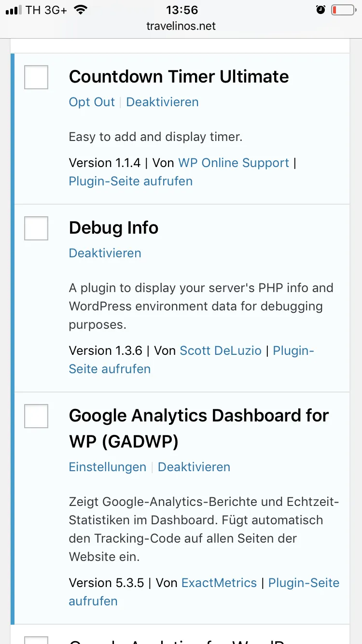Tap the cellular signal bars icon
The width and height of the screenshot is (362, 644).
[x=14, y=10]
